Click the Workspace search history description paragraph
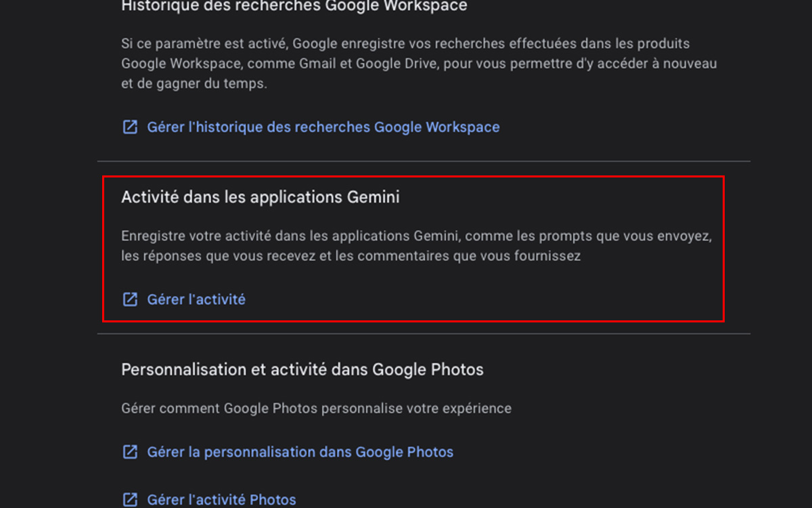 coord(418,63)
